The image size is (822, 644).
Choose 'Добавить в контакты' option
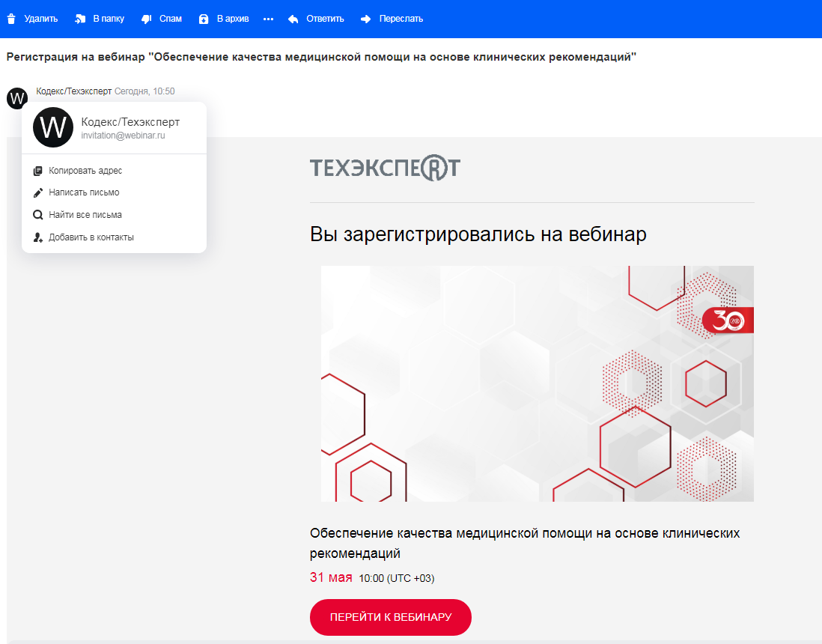click(91, 237)
